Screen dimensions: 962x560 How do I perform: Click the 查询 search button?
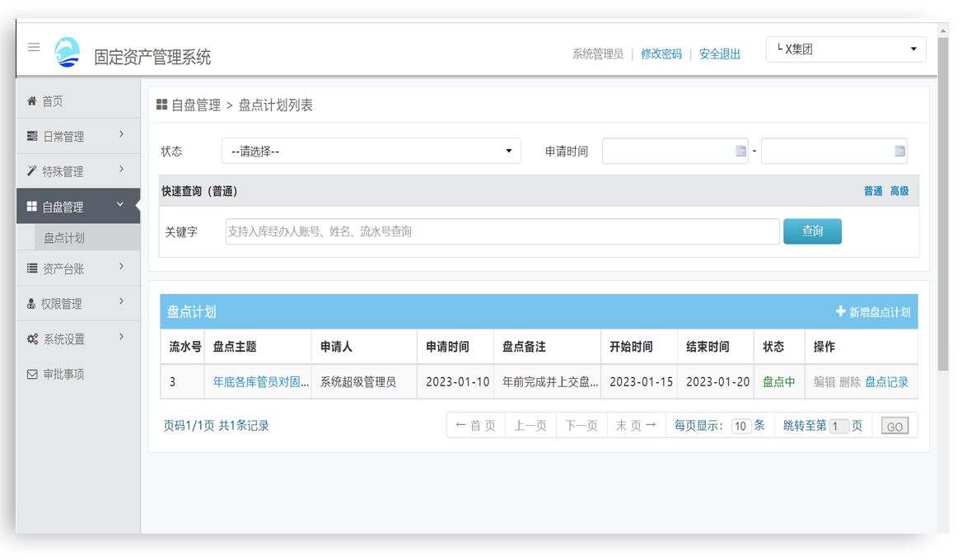(x=812, y=231)
